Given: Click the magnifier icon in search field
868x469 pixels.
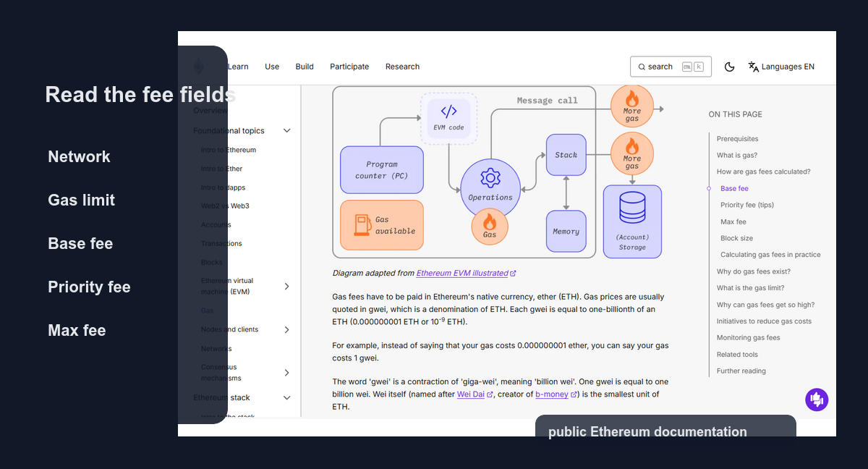Looking at the screenshot, I should pyautogui.click(x=642, y=67).
